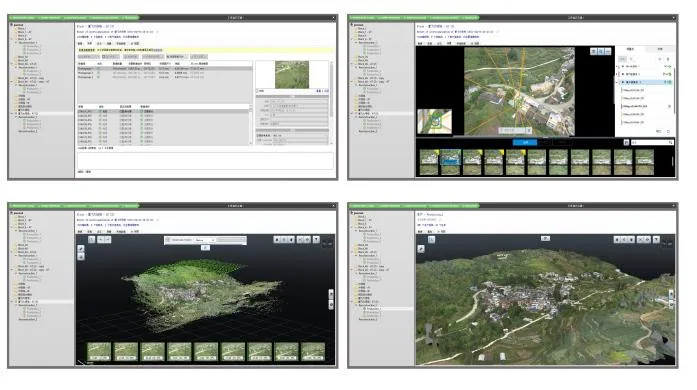Open the photo preview thumbnail in top-left window
Viewport: 697px width, 390px height.
(x=292, y=74)
